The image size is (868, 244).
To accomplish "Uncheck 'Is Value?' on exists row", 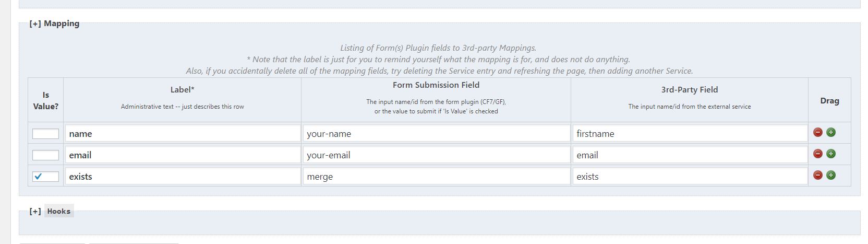I will (45, 177).
